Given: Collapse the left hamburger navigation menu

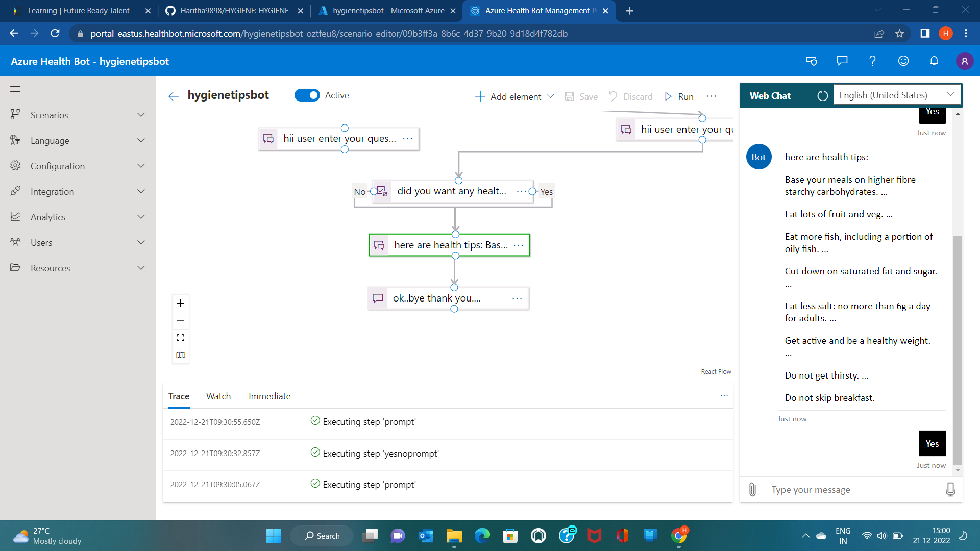Looking at the screenshot, I should pyautogui.click(x=15, y=89).
